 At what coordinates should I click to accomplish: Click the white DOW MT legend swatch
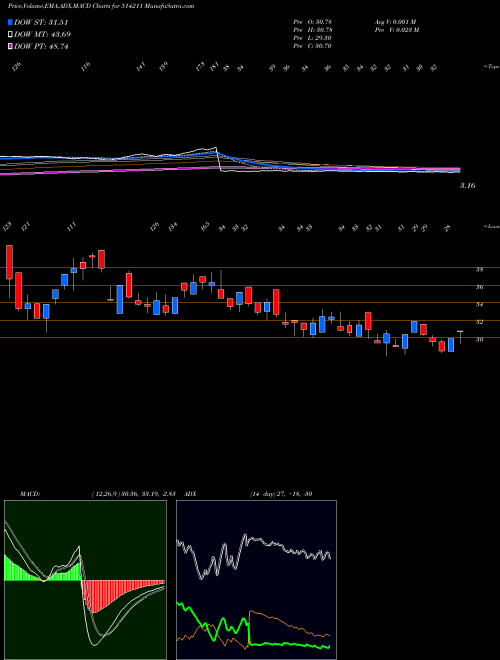point(11,35)
